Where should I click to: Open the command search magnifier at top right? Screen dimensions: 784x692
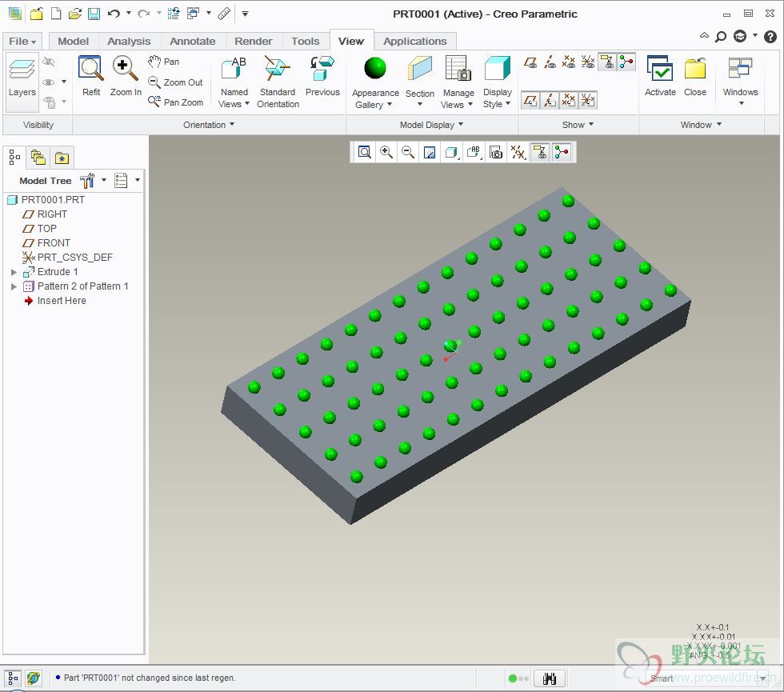(721, 37)
